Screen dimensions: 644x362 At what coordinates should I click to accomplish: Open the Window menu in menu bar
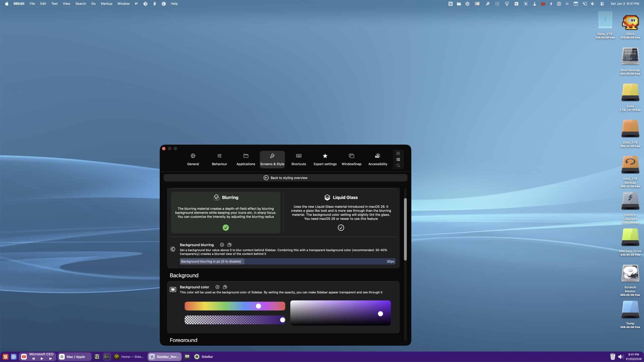pos(123,4)
